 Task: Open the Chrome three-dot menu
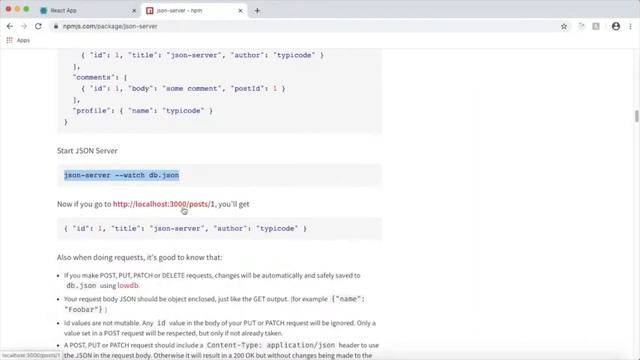pos(630,26)
